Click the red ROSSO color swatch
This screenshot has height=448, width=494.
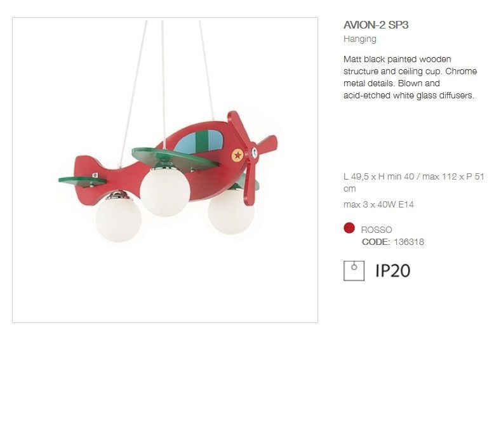click(x=349, y=228)
